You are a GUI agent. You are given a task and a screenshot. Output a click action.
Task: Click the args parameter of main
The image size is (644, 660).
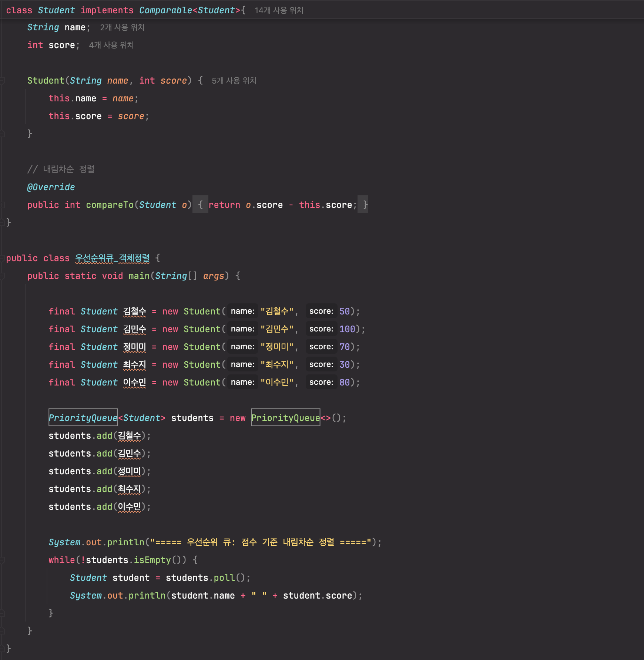(214, 276)
